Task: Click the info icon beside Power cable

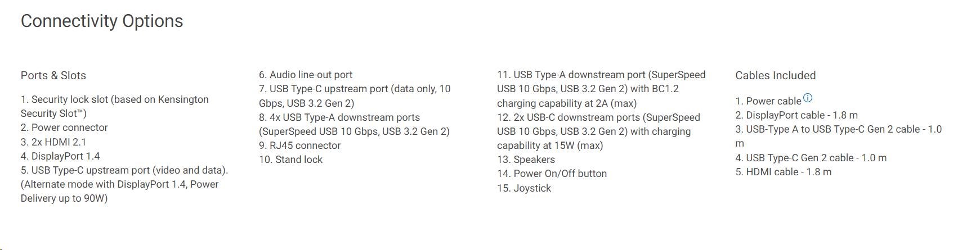Action: [x=808, y=98]
